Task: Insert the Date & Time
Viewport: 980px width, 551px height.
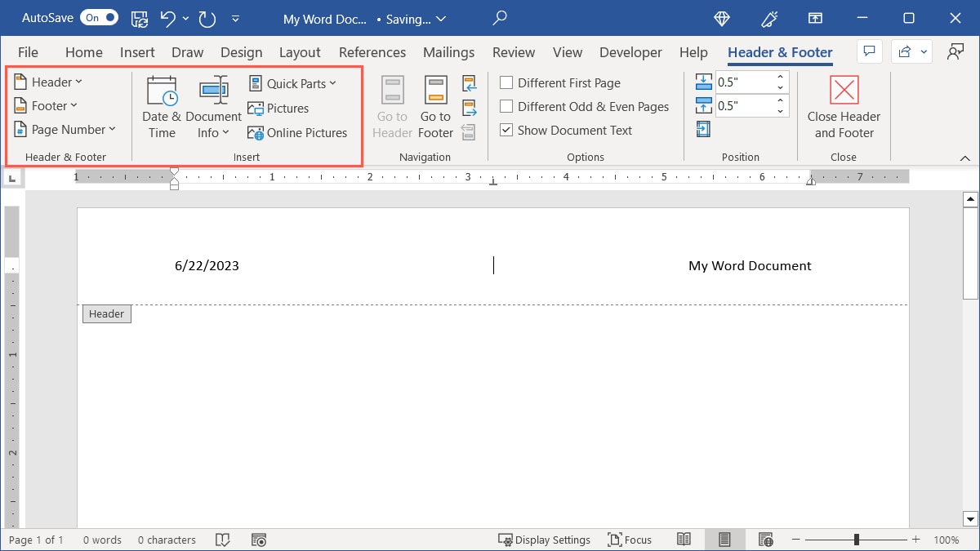Action: pos(161,106)
